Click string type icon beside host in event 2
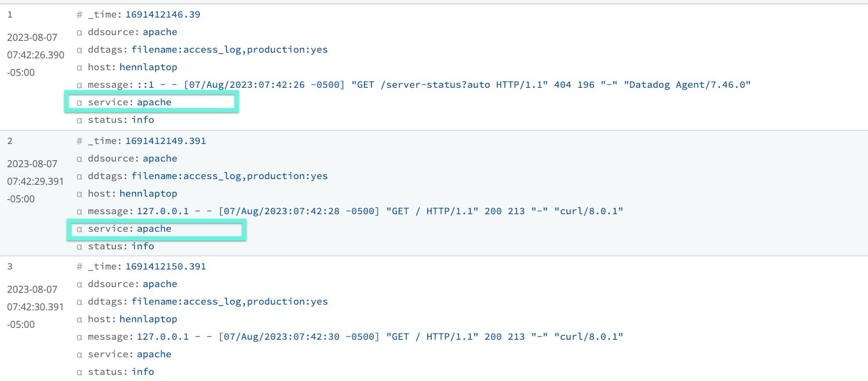The width and height of the screenshot is (868, 381). (79, 194)
